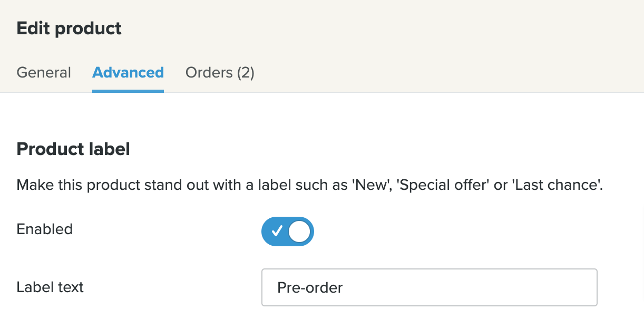Open the General tab

[44, 73]
